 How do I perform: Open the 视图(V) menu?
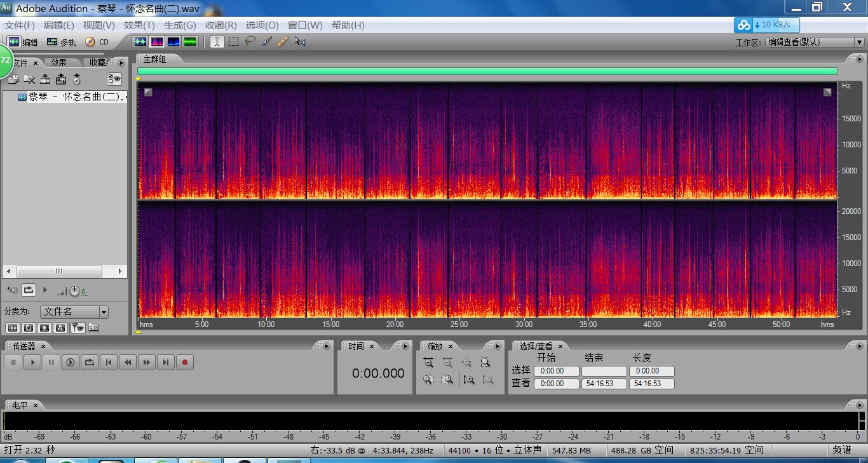click(x=99, y=25)
